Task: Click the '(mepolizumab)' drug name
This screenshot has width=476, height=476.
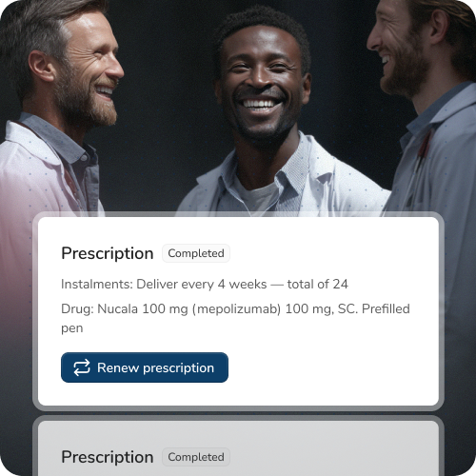Action: click(x=236, y=309)
